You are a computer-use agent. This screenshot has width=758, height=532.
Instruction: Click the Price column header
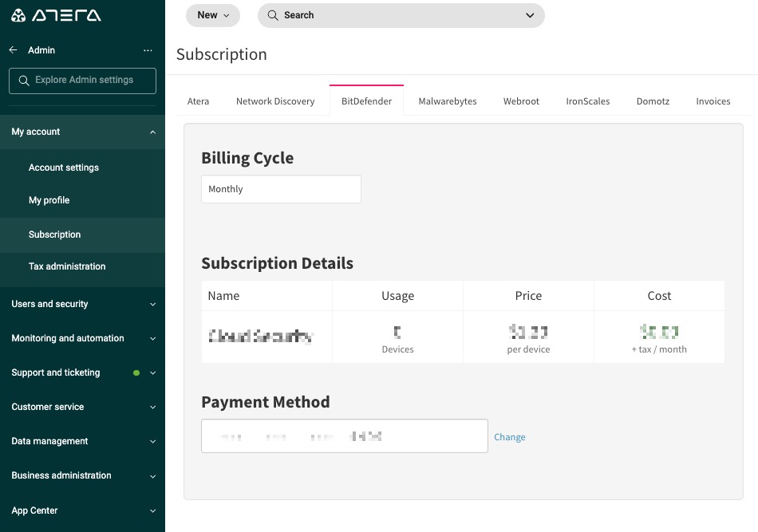(528, 296)
